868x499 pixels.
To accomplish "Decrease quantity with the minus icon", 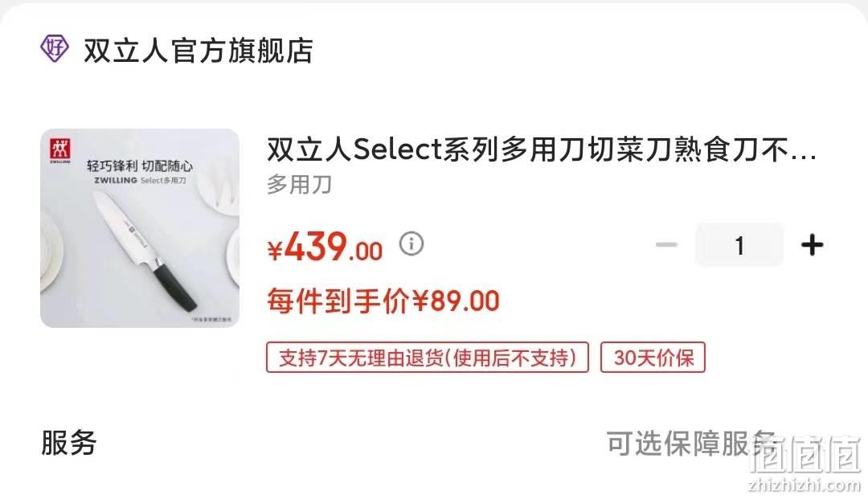I will tap(666, 245).
